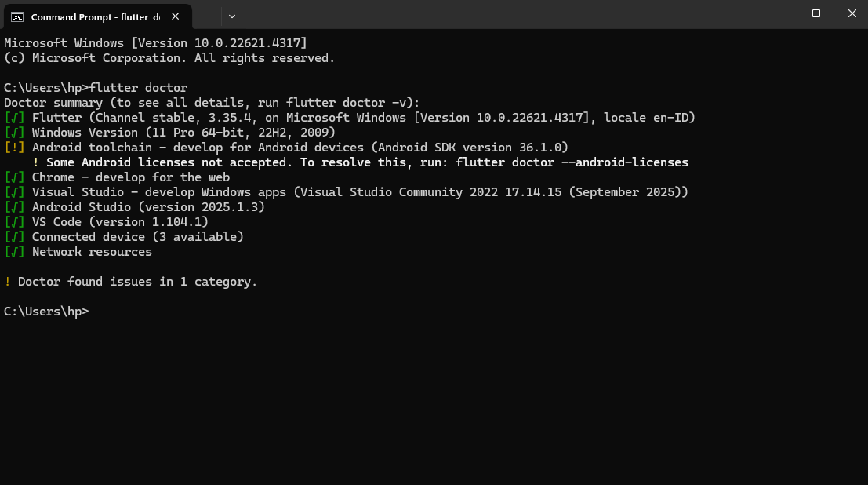Click the tab close X icon
Screen dimensions: 868x485
click(176, 15)
